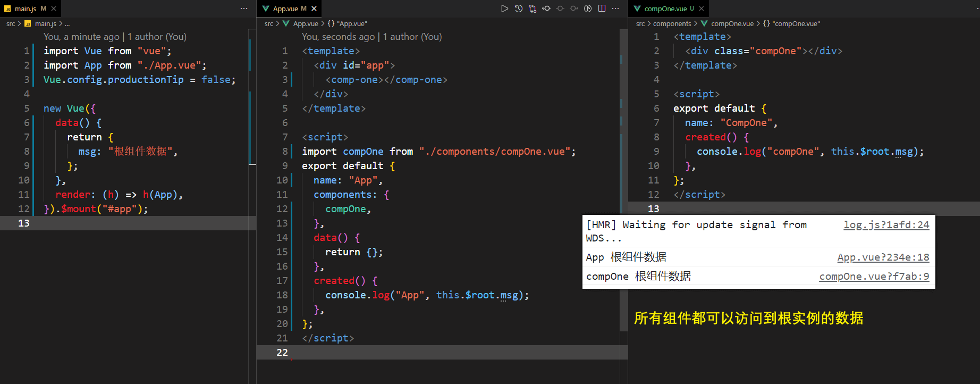The width and height of the screenshot is (980, 384).
Task: Open previous revision commit arrow icon
Action: coord(546,9)
